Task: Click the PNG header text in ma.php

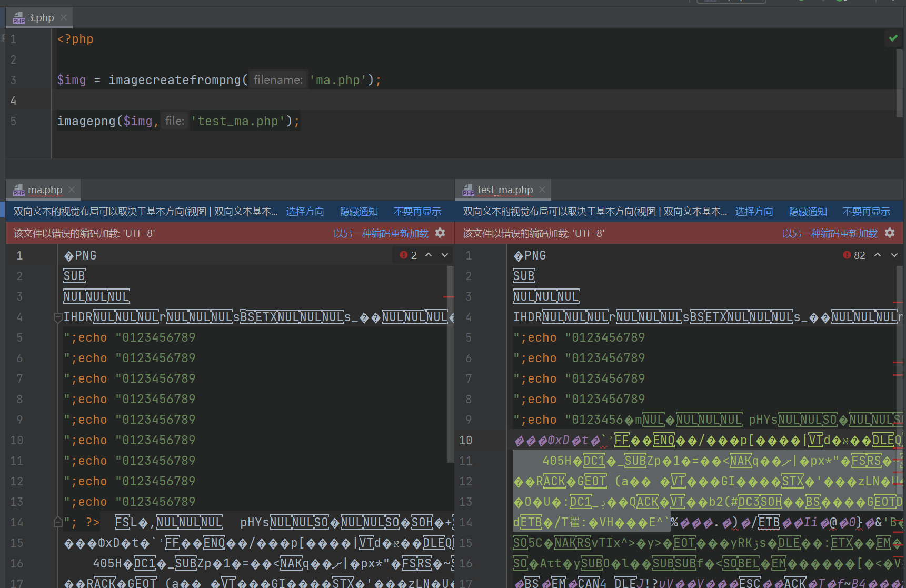Action: click(80, 256)
